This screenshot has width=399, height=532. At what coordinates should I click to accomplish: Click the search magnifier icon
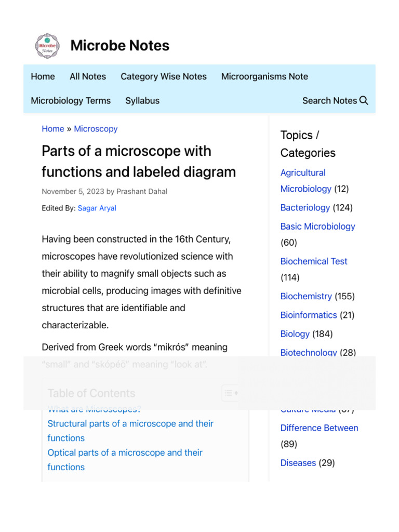point(364,100)
